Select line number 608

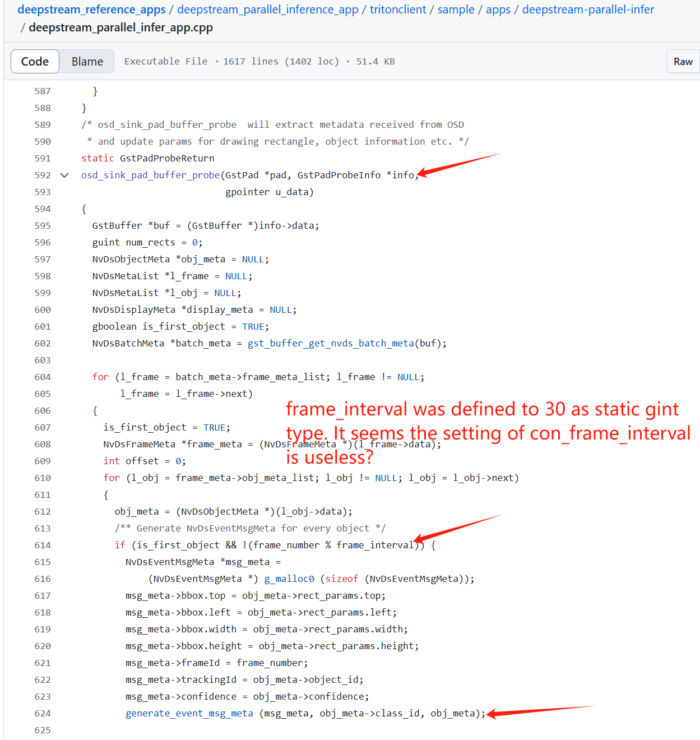click(43, 445)
